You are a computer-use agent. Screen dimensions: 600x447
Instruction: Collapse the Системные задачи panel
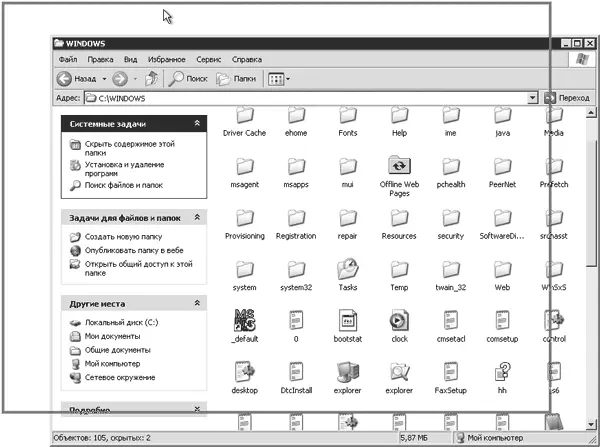click(197, 123)
